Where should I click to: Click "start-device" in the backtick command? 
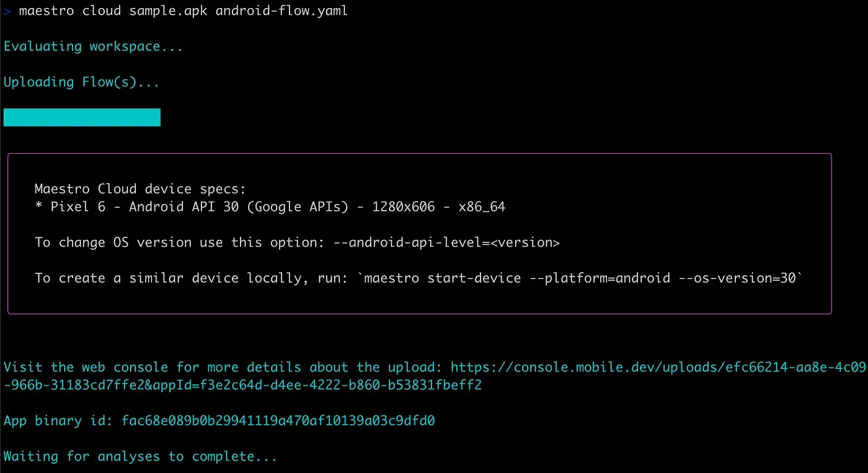pos(474,278)
